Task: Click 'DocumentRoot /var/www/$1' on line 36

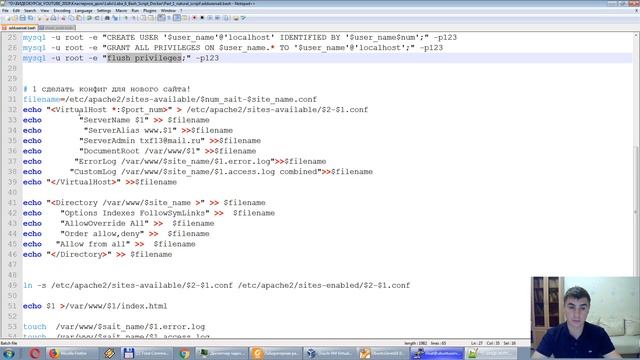Action: 140,151
